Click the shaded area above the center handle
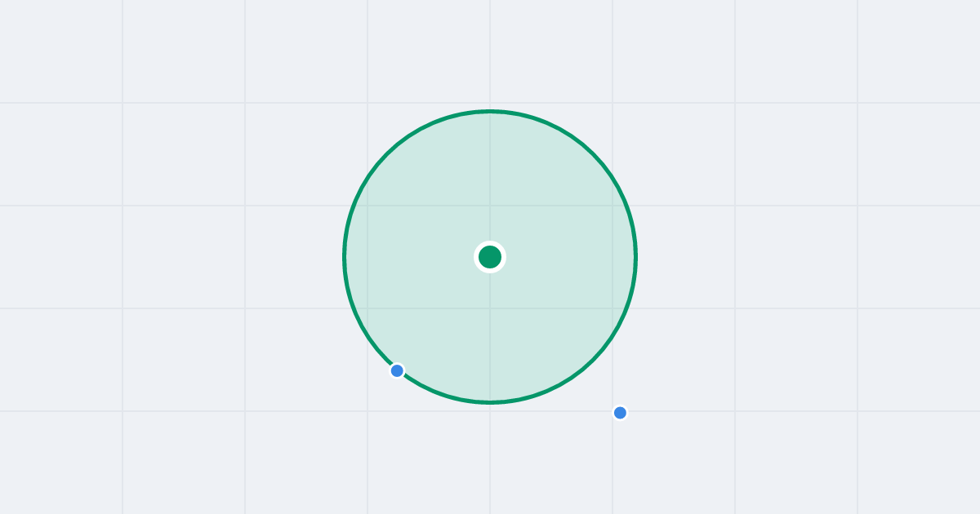 pyautogui.click(x=490, y=179)
